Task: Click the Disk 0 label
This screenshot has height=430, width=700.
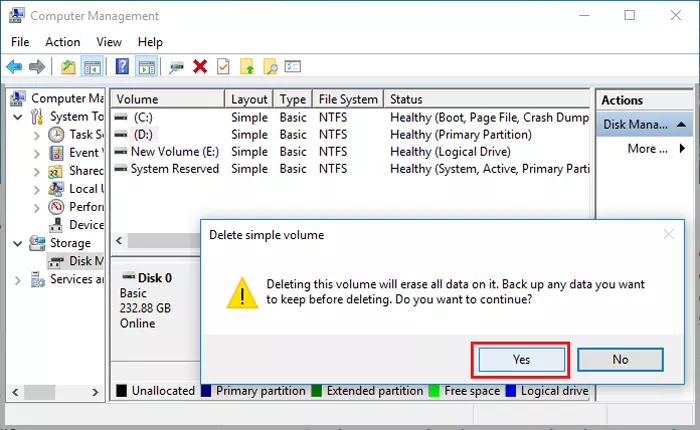Action: 154,278
